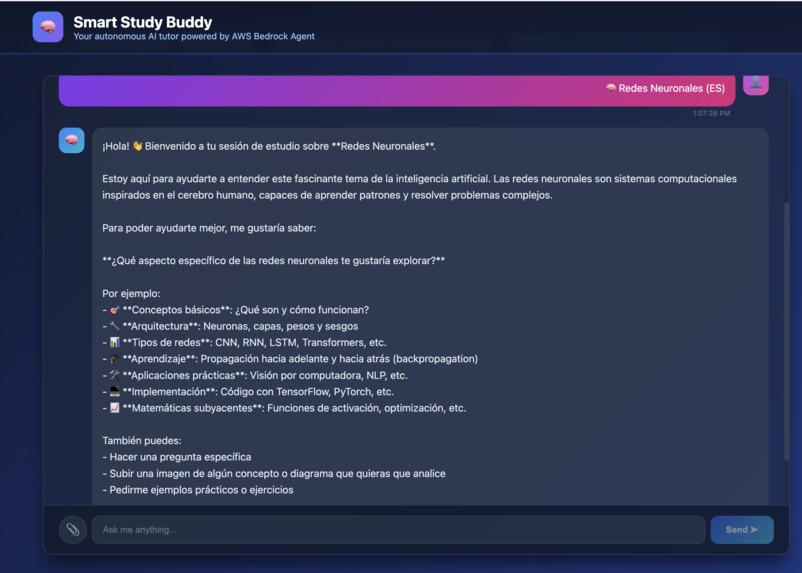The height and width of the screenshot is (573, 802).
Task: Click the 'También puedes:' line
Action: tap(142, 440)
